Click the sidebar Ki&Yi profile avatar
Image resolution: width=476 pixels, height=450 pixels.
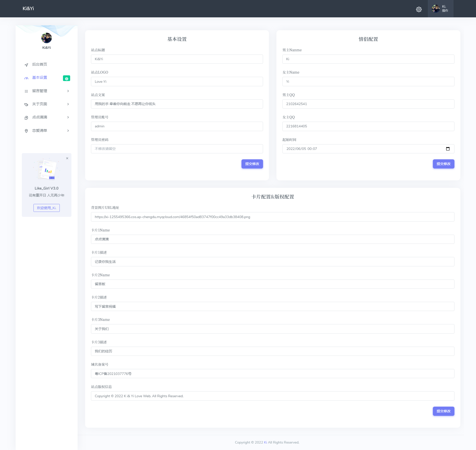pyautogui.click(x=47, y=38)
